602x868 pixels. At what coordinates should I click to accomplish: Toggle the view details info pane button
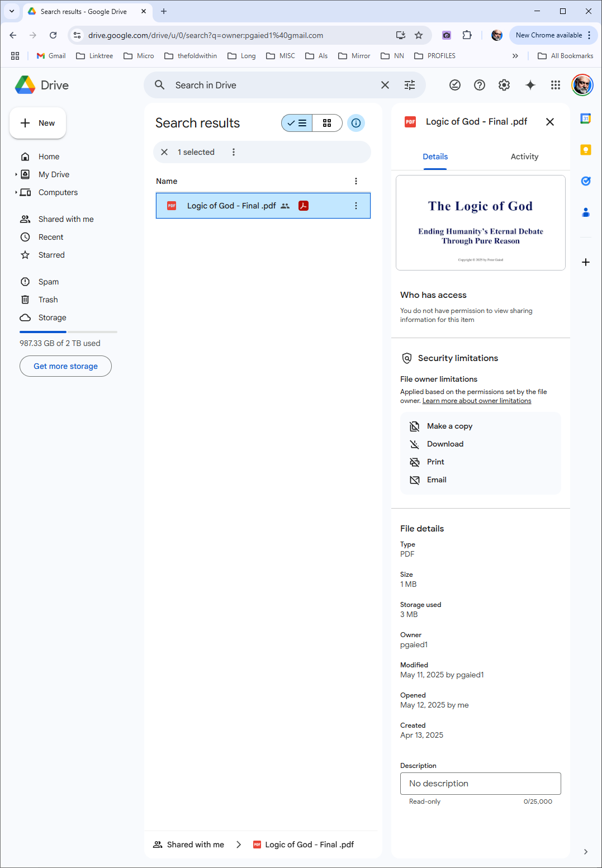(356, 123)
